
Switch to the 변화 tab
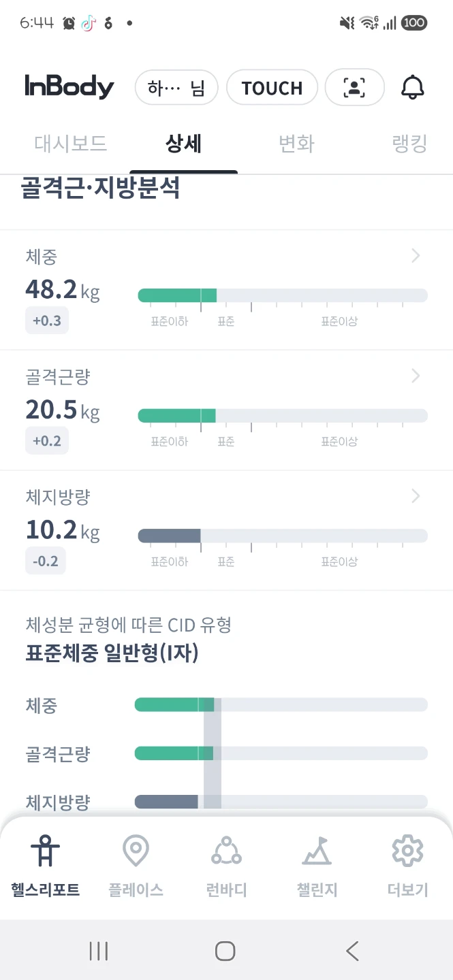pyautogui.click(x=296, y=144)
